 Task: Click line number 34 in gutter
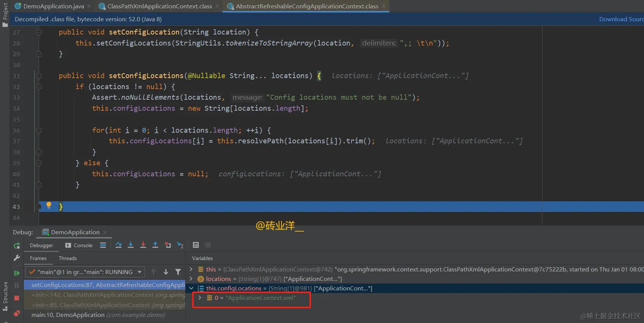(x=16, y=108)
